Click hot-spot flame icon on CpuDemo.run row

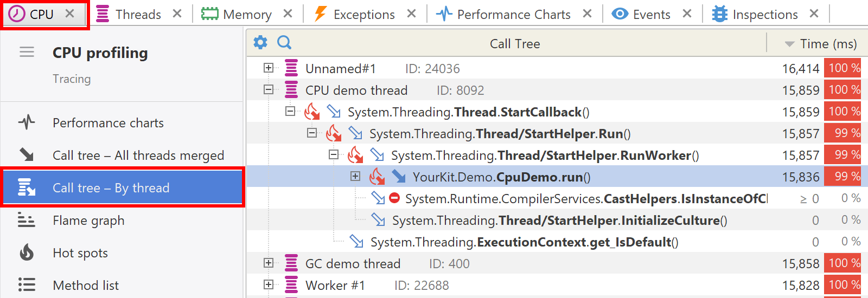(x=377, y=176)
